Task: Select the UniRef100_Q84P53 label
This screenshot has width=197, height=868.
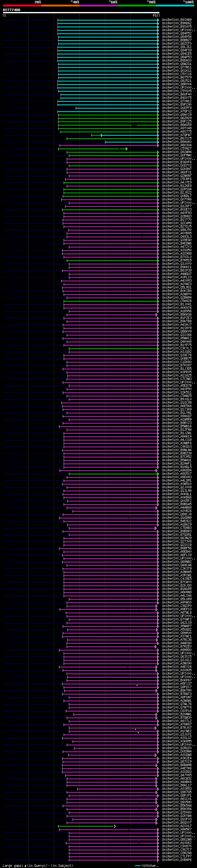Action: (177, 57)
